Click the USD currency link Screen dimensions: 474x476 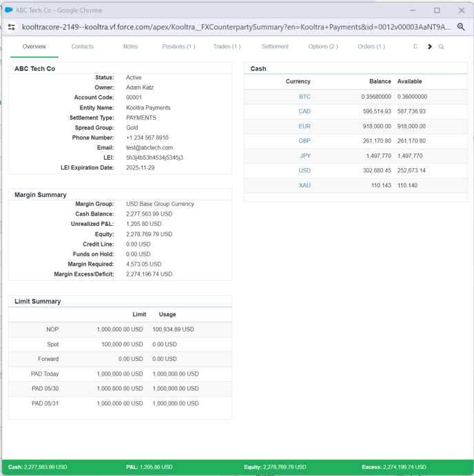(305, 171)
